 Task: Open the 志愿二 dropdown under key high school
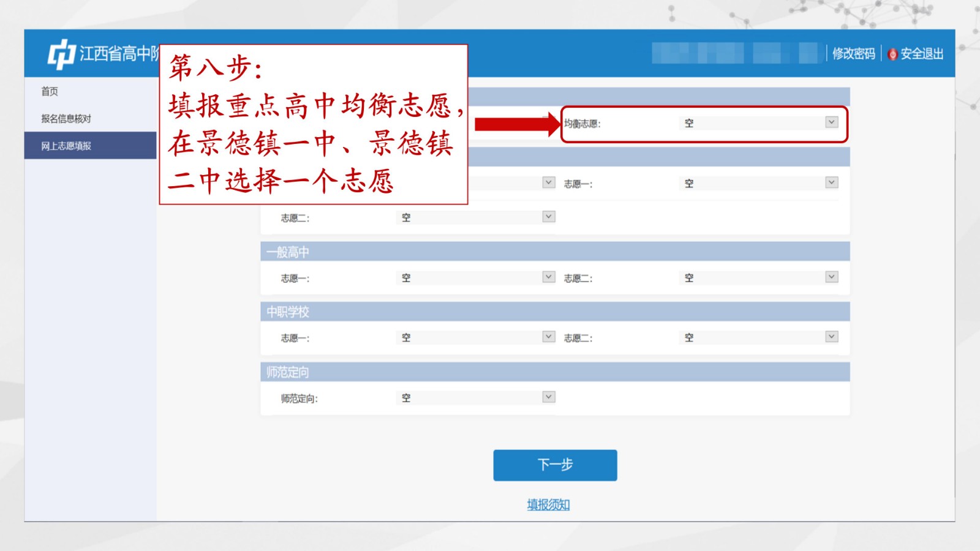[x=548, y=217]
